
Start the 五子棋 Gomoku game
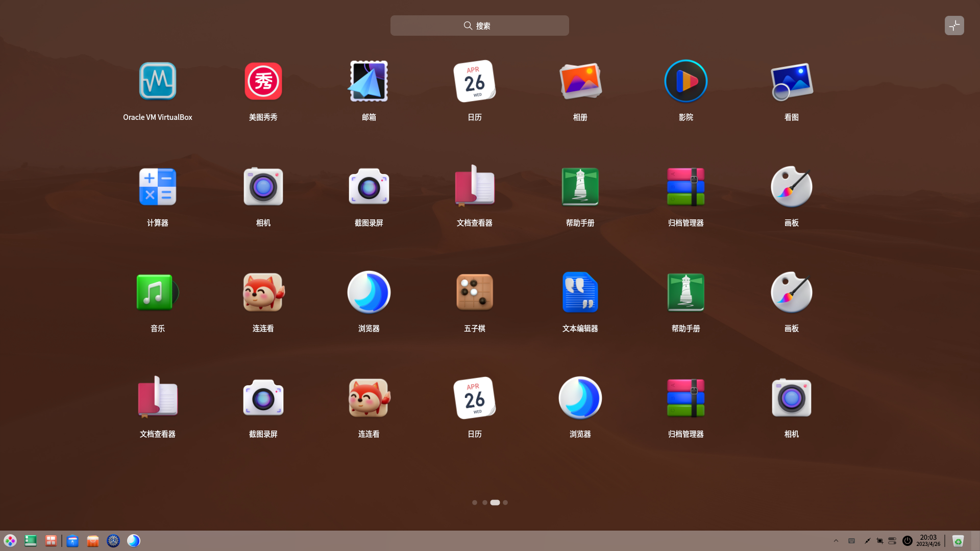click(474, 292)
